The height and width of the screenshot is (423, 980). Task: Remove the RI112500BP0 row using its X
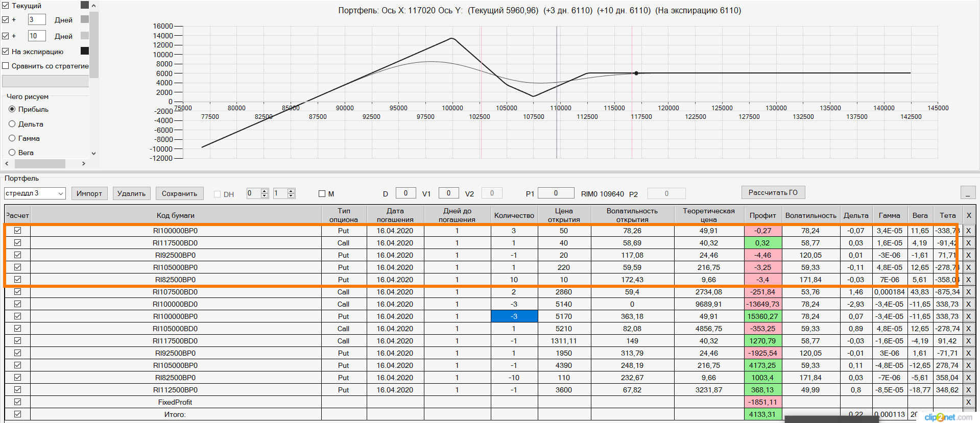coord(968,390)
